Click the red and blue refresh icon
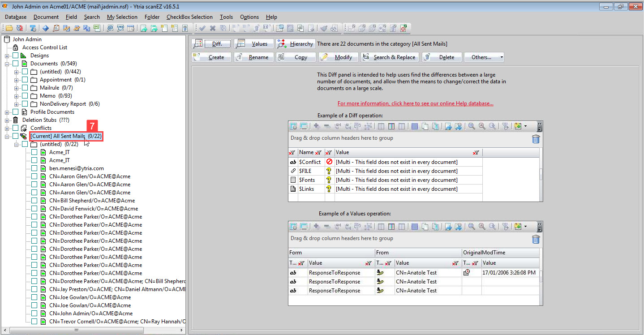Viewport: 644px width, 335px height. click(x=19, y=28)
